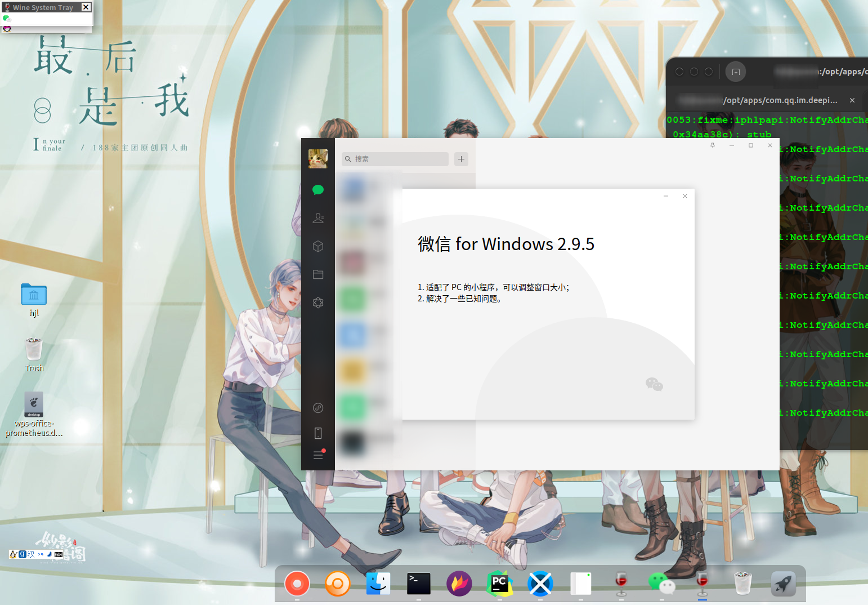Screen dimensions: 868x605
Task: Open virtual keyboard icon in input method bar
Action: coord(59,554)
